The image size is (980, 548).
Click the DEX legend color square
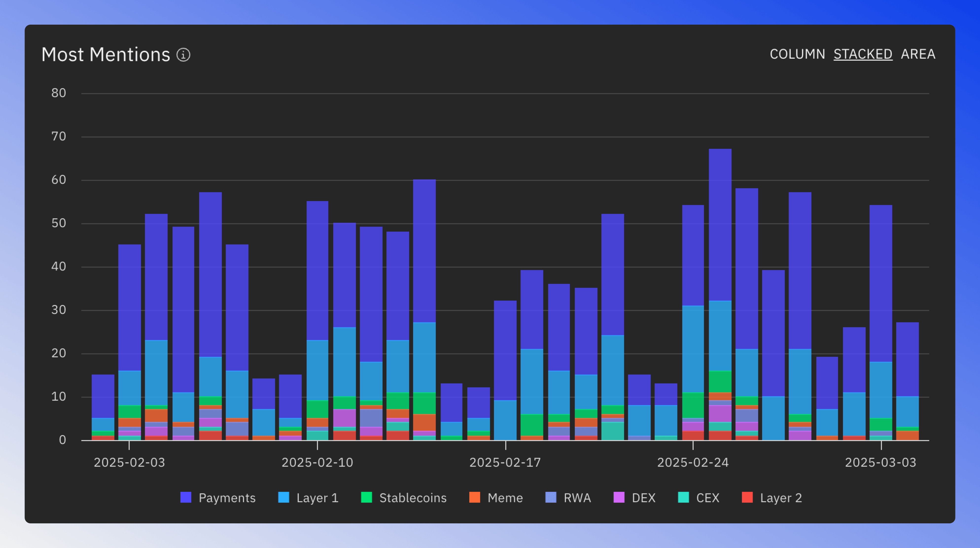click(619, 497)
